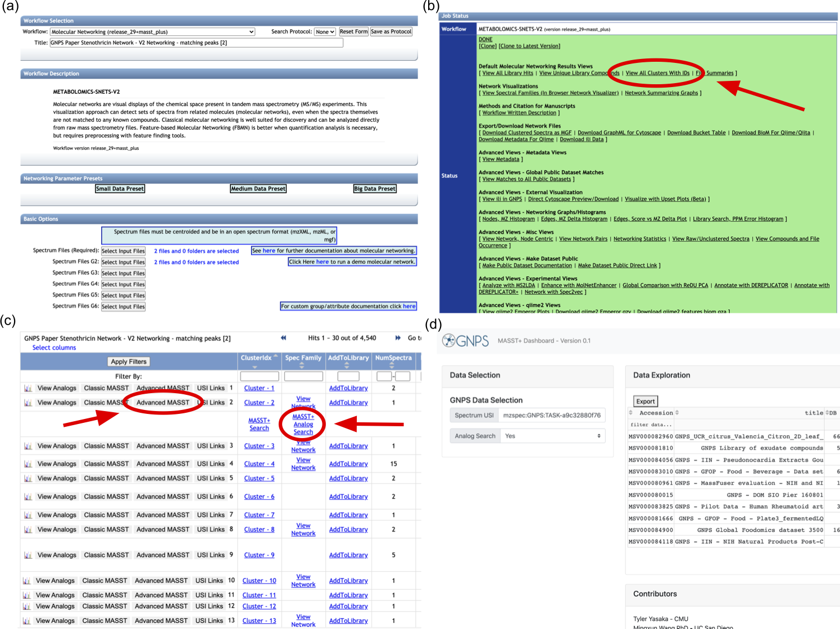Click Clone to Latest Version link
The image size is (840, 629).
[529, 46]
